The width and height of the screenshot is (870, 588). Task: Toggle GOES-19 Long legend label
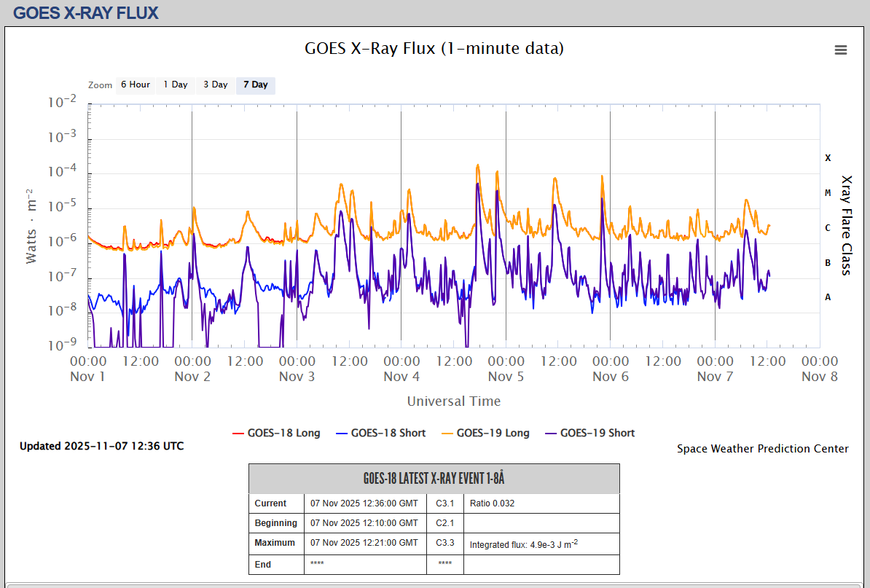tap(493, 433)
